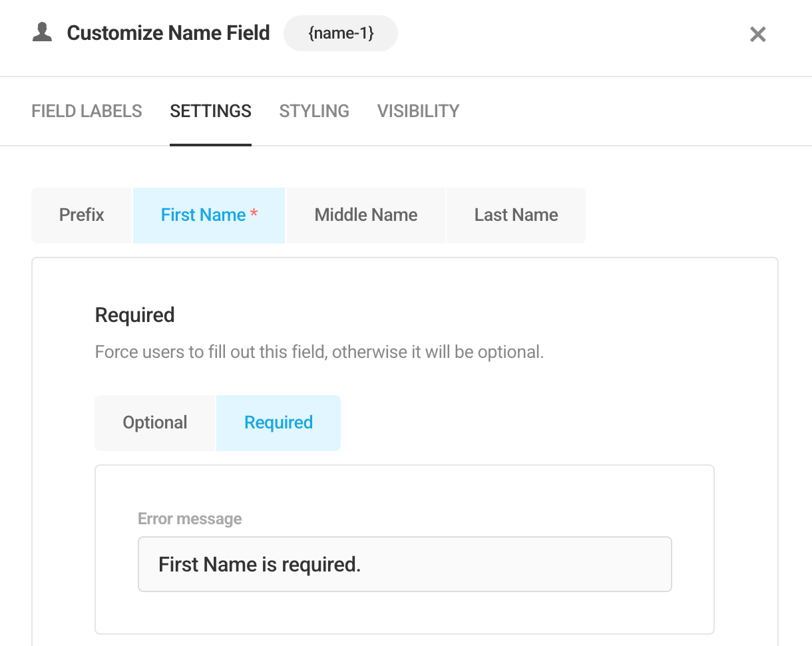Select the First Name sub-field tab

(209, 216)
